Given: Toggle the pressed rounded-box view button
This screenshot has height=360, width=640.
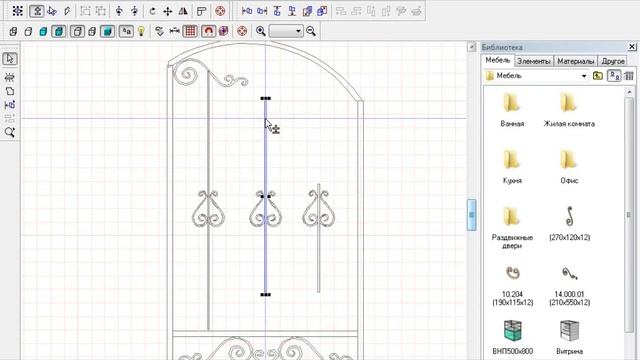Looking at the screenshot, I should point(77,31).
